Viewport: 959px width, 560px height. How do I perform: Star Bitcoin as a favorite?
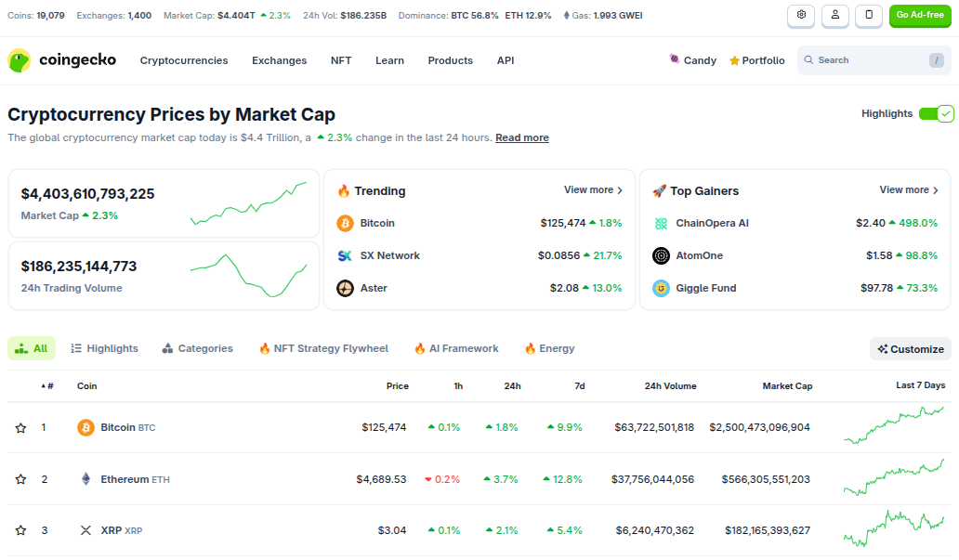tap(20, 428)
